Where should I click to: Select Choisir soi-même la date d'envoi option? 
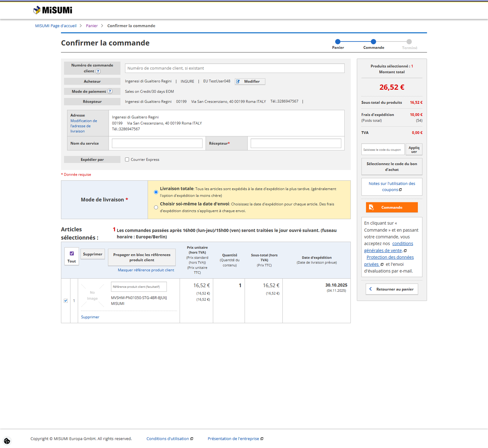pos(156,208)
